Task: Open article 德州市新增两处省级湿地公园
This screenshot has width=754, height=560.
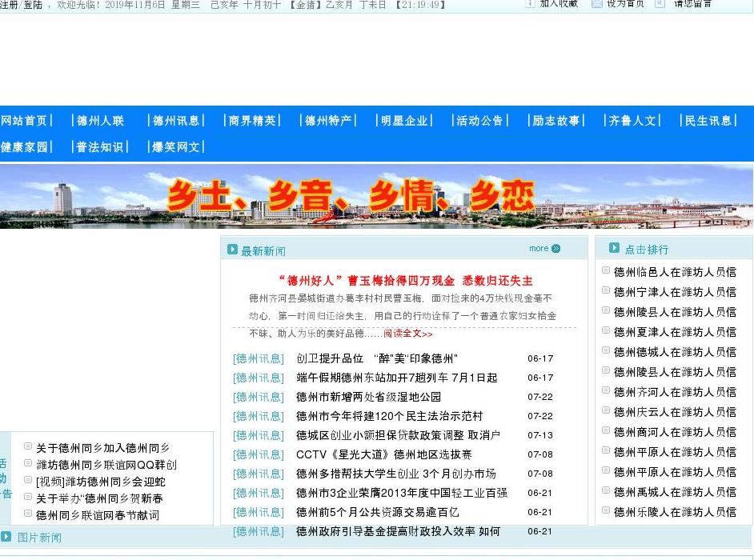Action: 368,397
